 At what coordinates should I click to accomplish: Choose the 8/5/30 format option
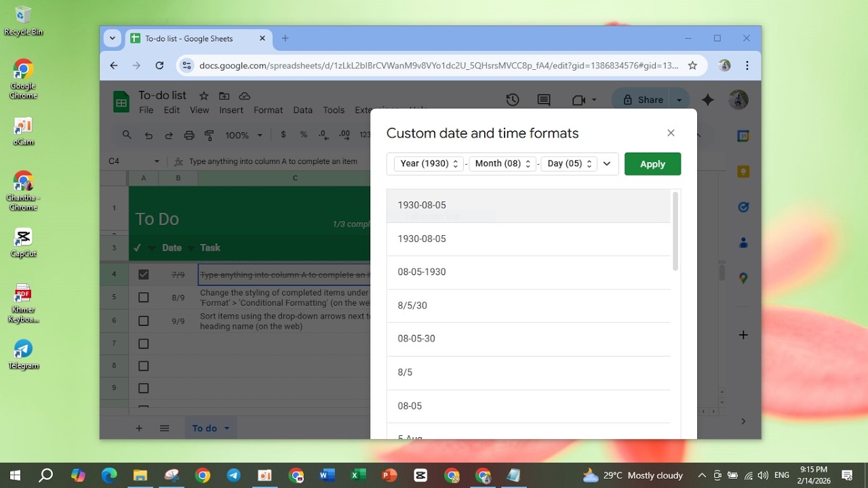[x=528, y=306]
